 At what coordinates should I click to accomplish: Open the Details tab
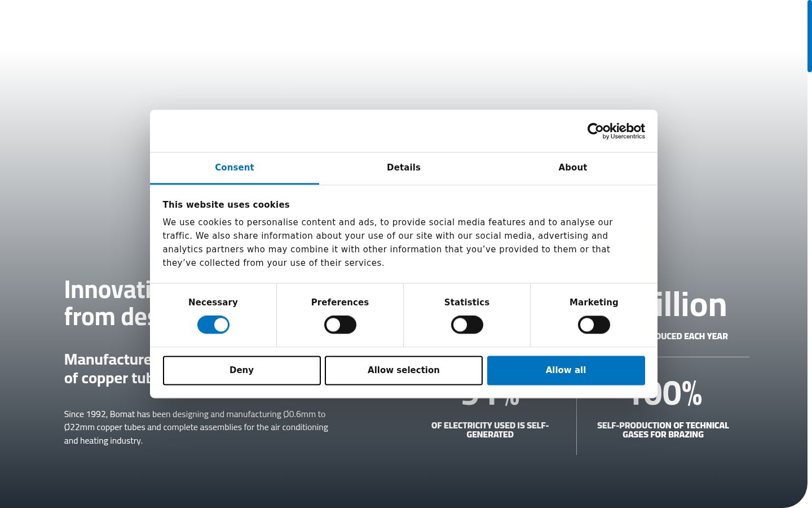[404, 168]
